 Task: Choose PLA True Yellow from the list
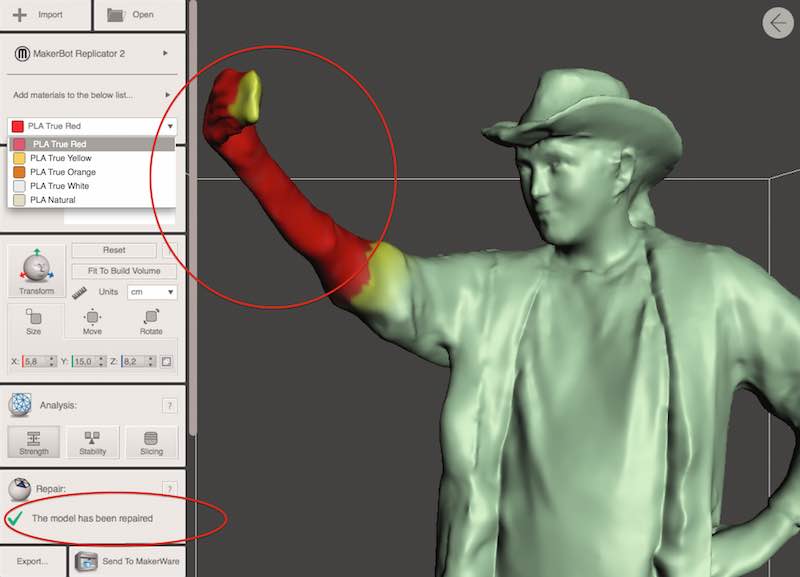point(58,158)
